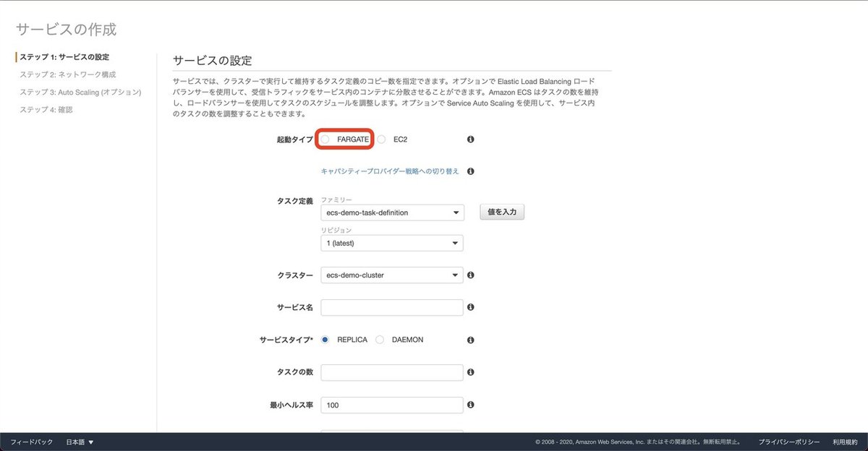This screenshot has height=451, width=868.
Task: Go to ステップ 3: Auto Scaling (オプション)
Action: pos(80,93)
